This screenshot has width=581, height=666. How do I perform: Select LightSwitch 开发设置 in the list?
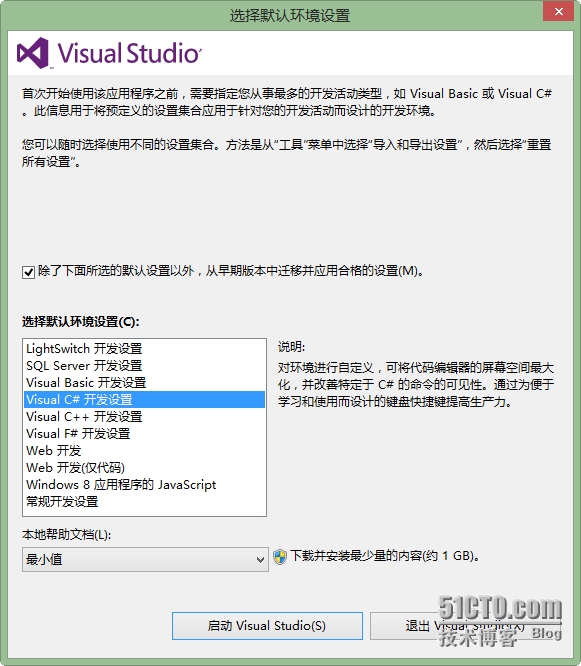(x=144, y=349)
